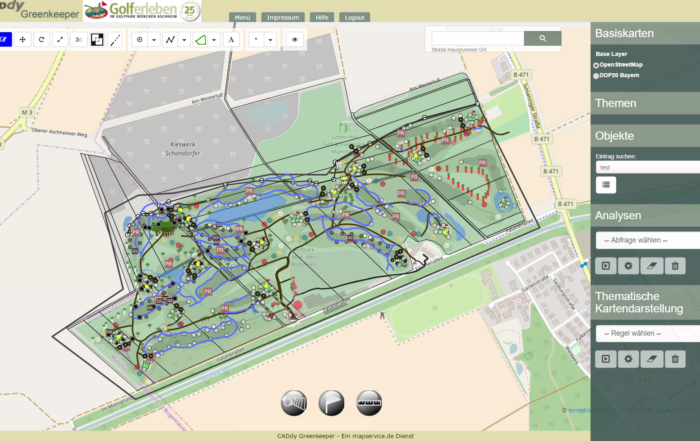Select DOP20 Bayern base layer radio
The width and height of the screenshot is (700, 441).
point(597,75)
